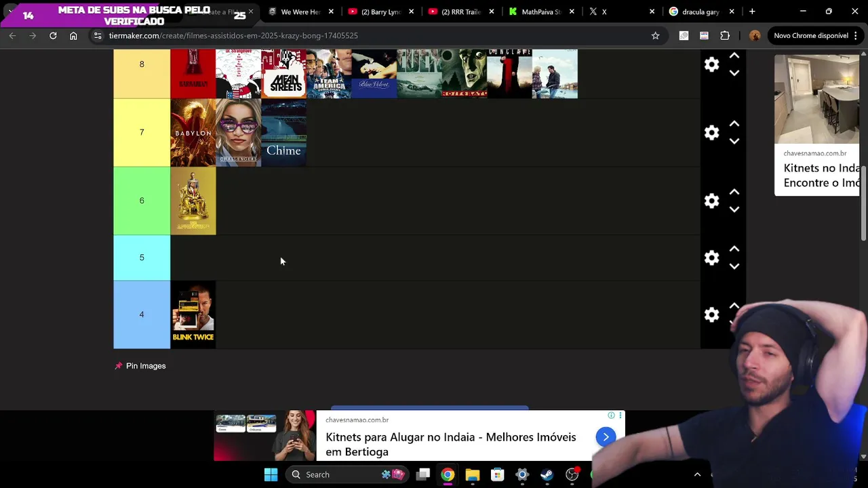
Task: Open the Windows Start menu
Action: [x=271, y=474]
